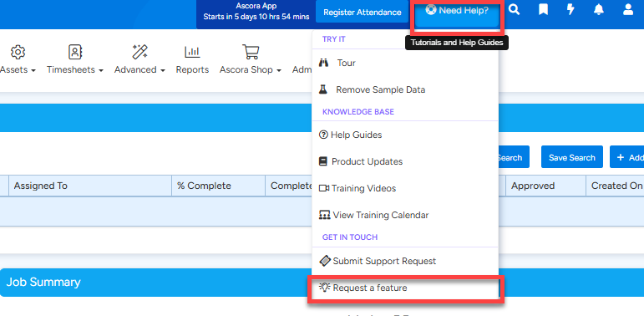Click the Approved column header
This screenshot has height=316, width=644.
point(545,186)
